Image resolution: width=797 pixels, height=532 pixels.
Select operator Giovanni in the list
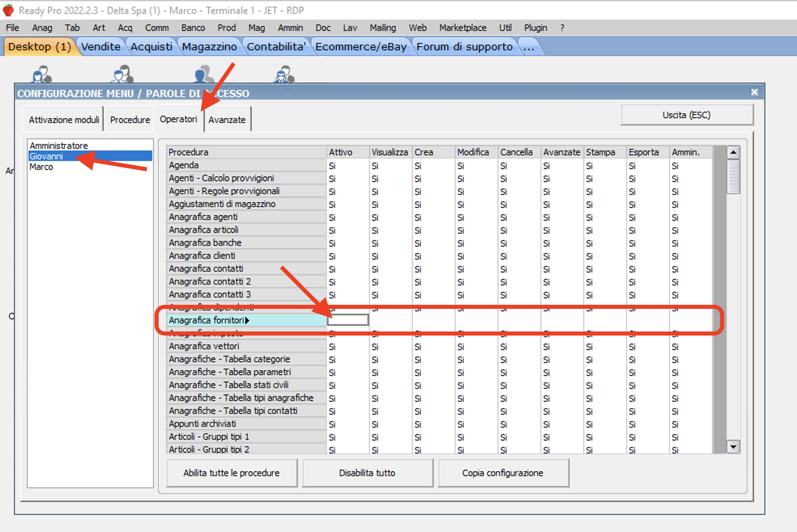[90, 156]
